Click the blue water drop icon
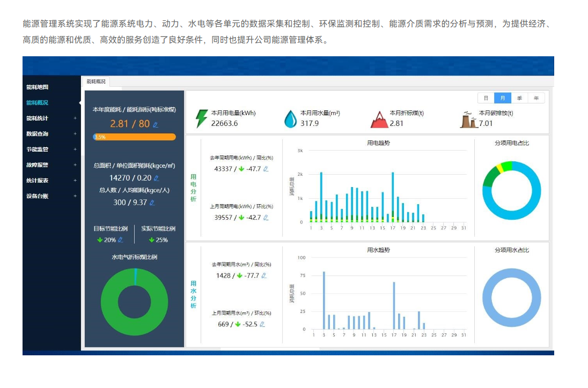Image resolution: width=588 pixels, height=388 pixels. 290,119
